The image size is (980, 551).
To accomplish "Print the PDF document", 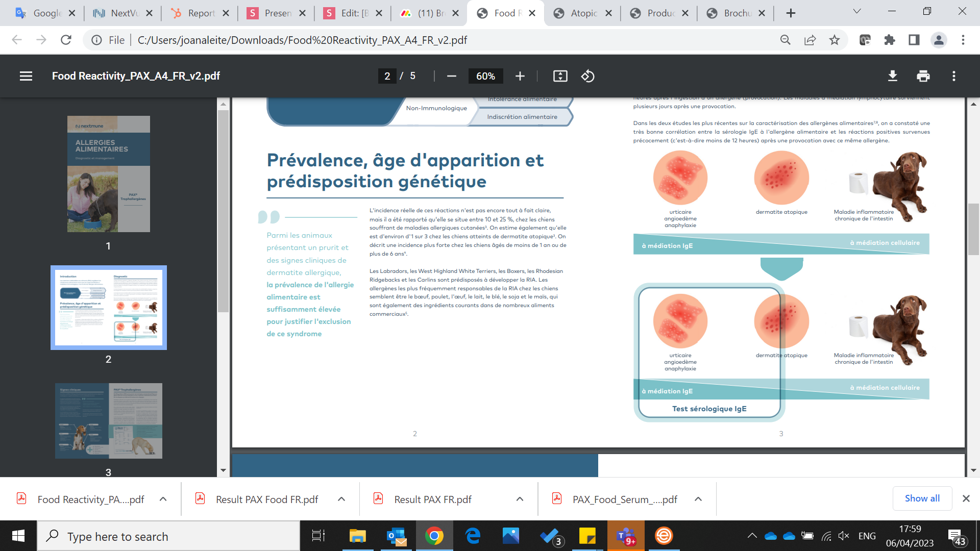I will pos(923,76).
